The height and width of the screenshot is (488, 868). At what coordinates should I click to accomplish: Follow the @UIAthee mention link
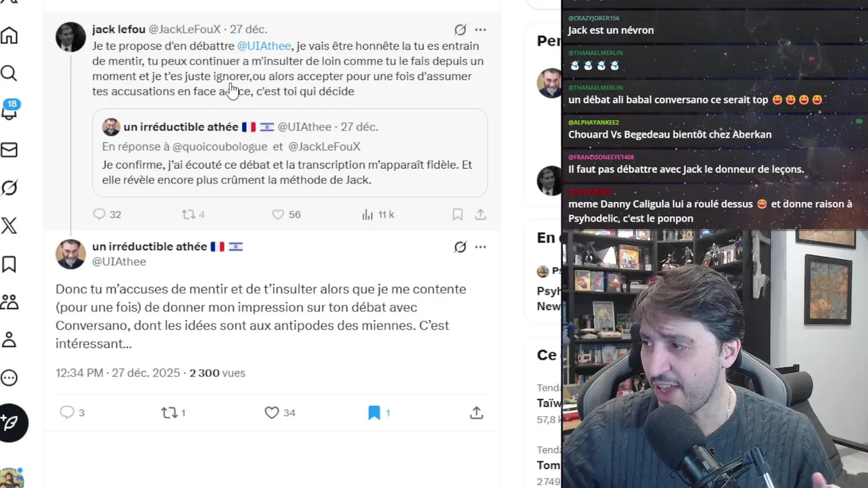264,46
